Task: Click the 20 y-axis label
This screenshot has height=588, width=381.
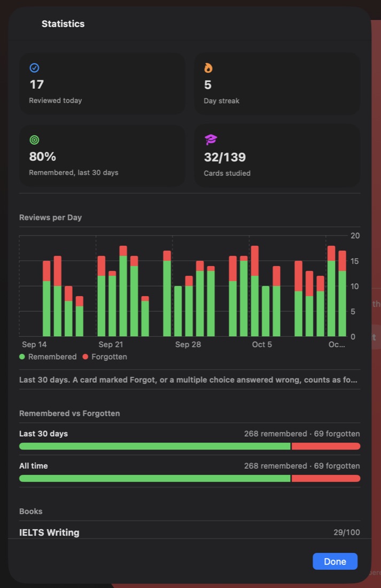Action: [x=355, y=236]
